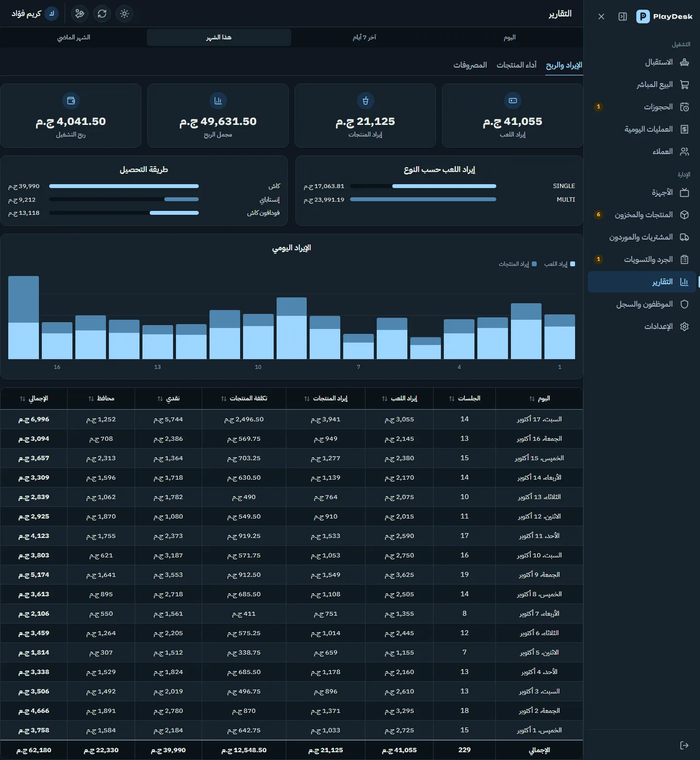This screenshot has height=760, width=700.
Task: Switch to the المصروفات tab
Action: [470, 65]
